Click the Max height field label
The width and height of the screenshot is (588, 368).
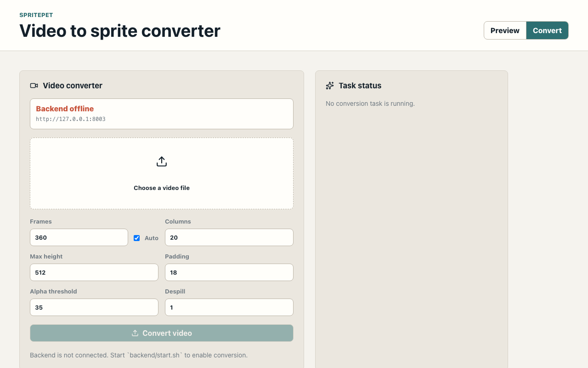(x=46, y=256)
